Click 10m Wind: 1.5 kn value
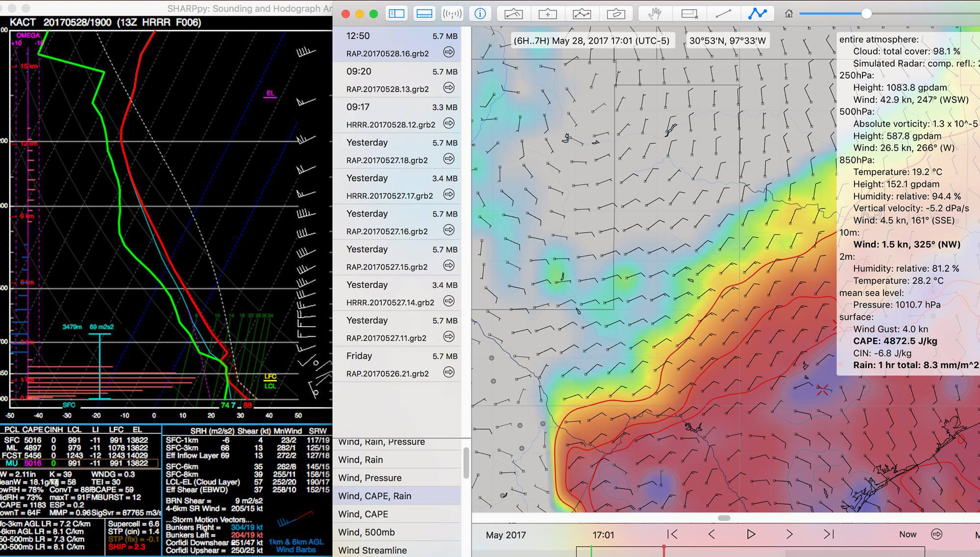 click(907, 245)
